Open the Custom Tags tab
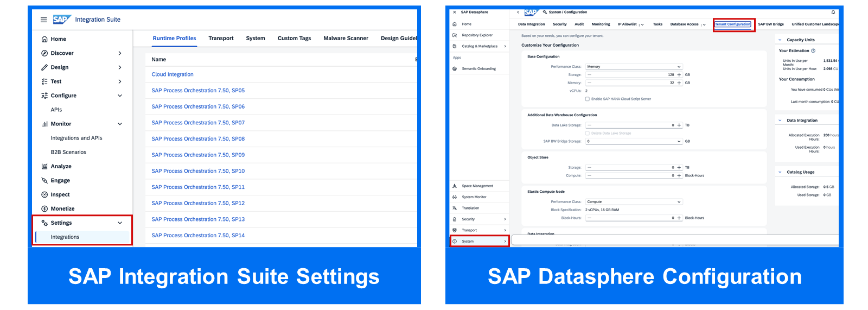Viewport: 868px width, 310px height. point(294,38)
